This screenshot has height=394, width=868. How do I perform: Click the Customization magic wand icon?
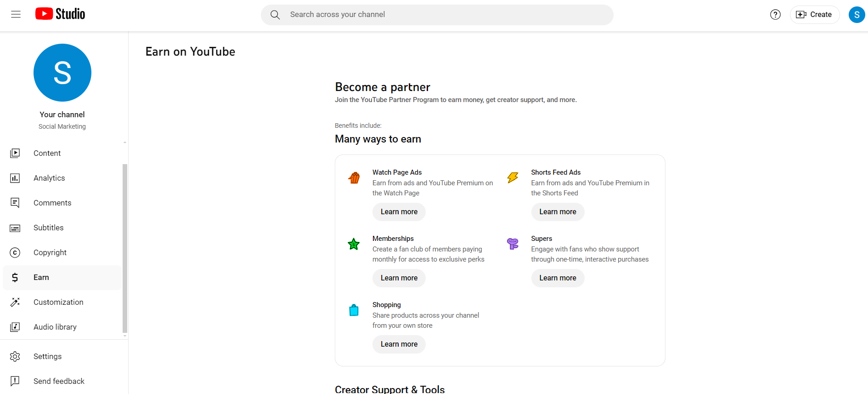15,302
